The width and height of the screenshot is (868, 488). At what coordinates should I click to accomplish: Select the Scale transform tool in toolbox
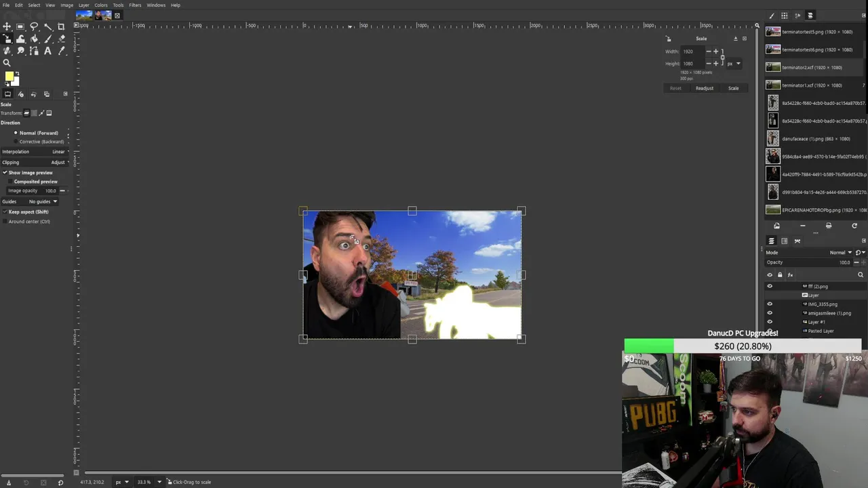(7, 39)
